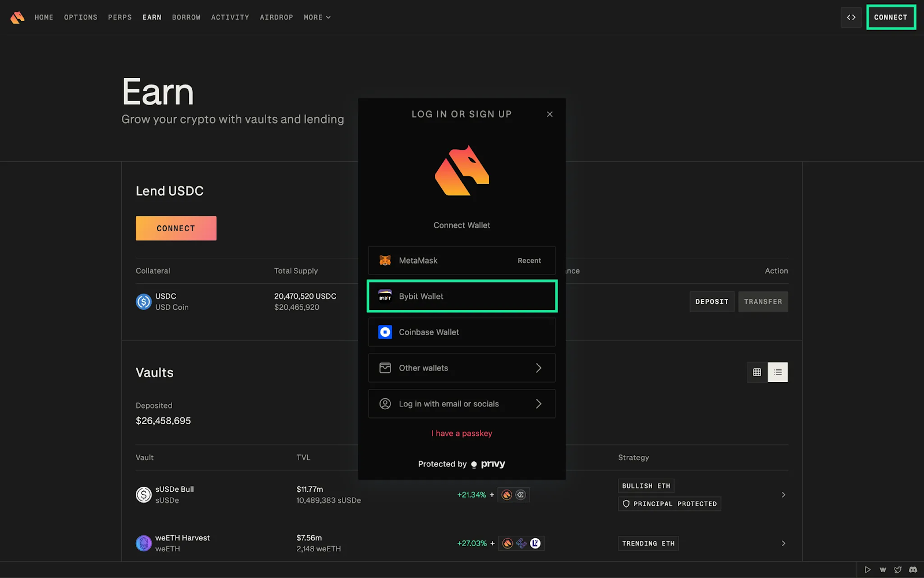Click the Collateral column header

tap(153, 271)
